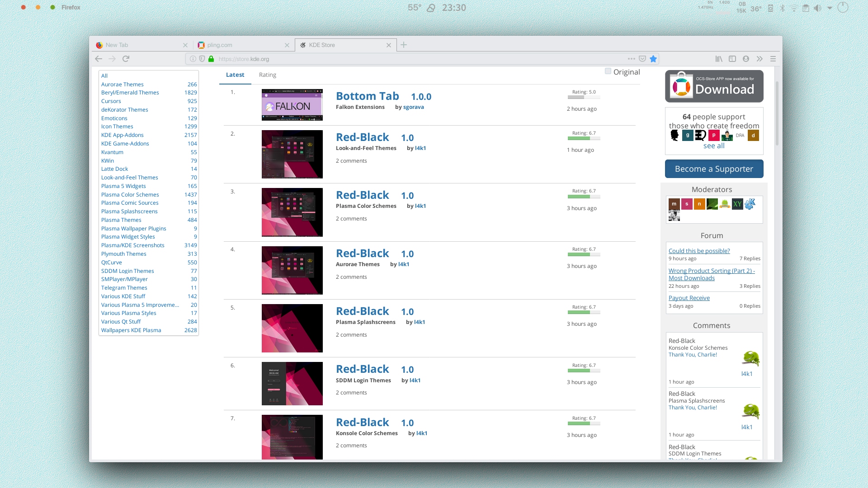The height and width of the screenshot is (488, 868).
Task: Open the KDE logo moderator avatar
Action: tap(750, 204)
